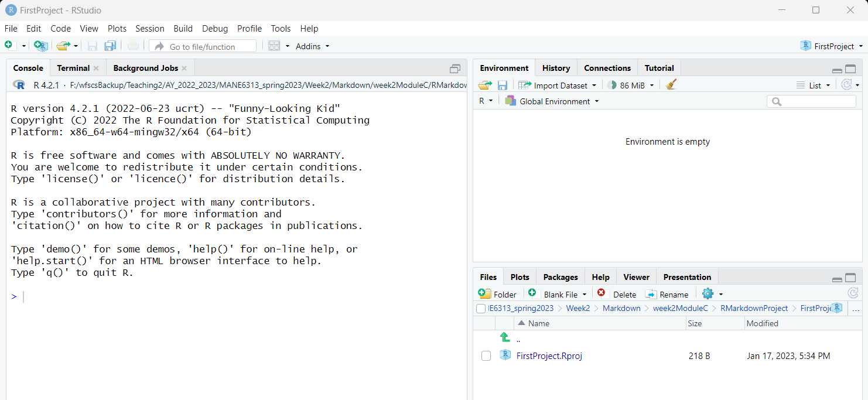868x400 pixels.
Task: Switch to the Terminal tab
Action: click(73, 68)
